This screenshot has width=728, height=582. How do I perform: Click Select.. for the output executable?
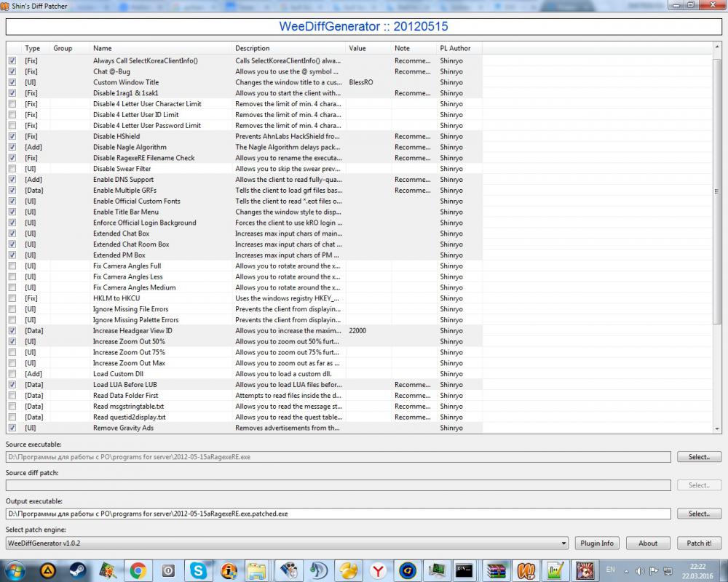[699, 514]
